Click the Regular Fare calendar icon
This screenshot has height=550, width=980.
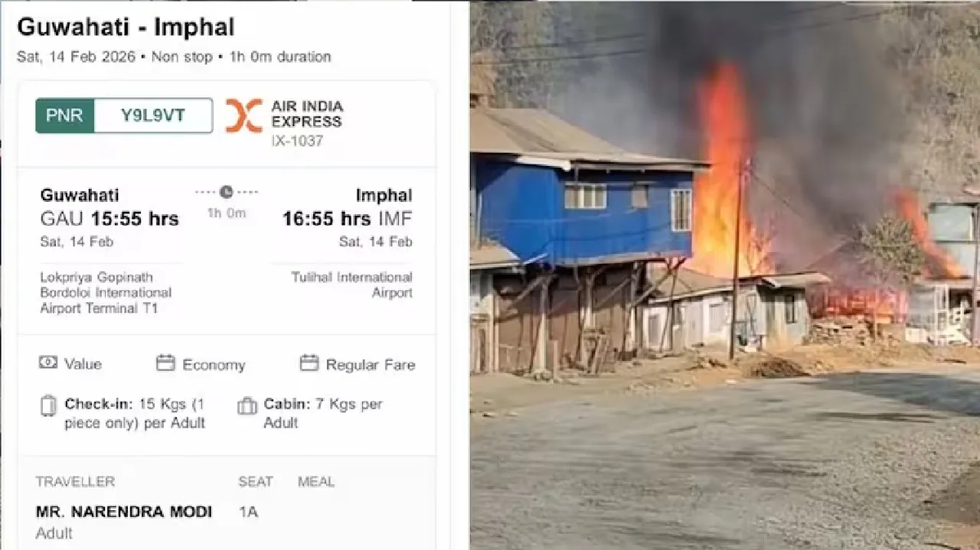[309, 363]
